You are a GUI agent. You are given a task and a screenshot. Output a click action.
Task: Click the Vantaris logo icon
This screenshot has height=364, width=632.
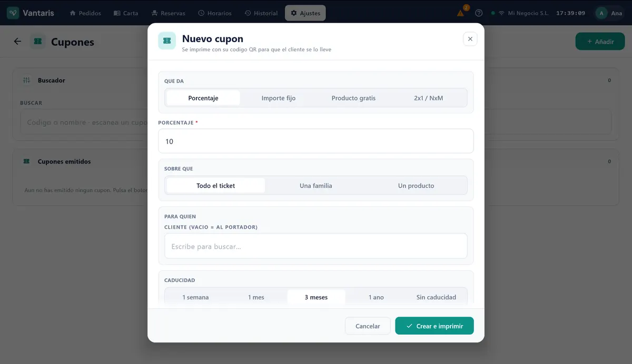pos(13,13)
